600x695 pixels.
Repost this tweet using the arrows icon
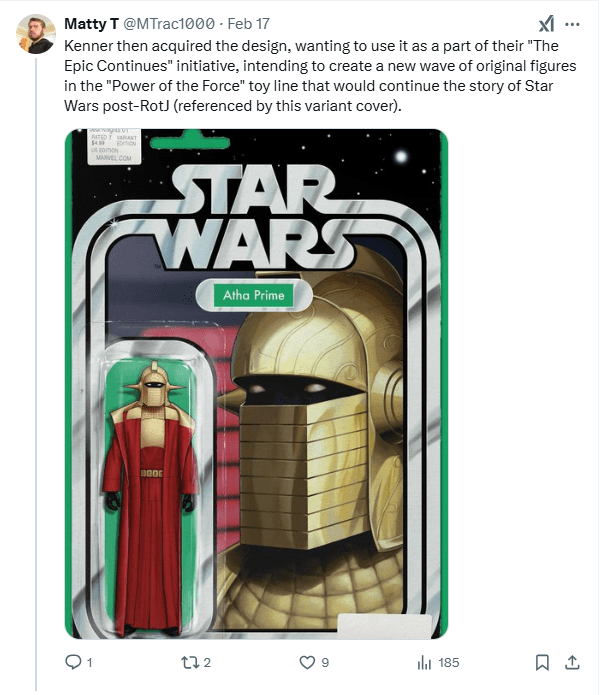pyautogui.click(x=191, y=662)
